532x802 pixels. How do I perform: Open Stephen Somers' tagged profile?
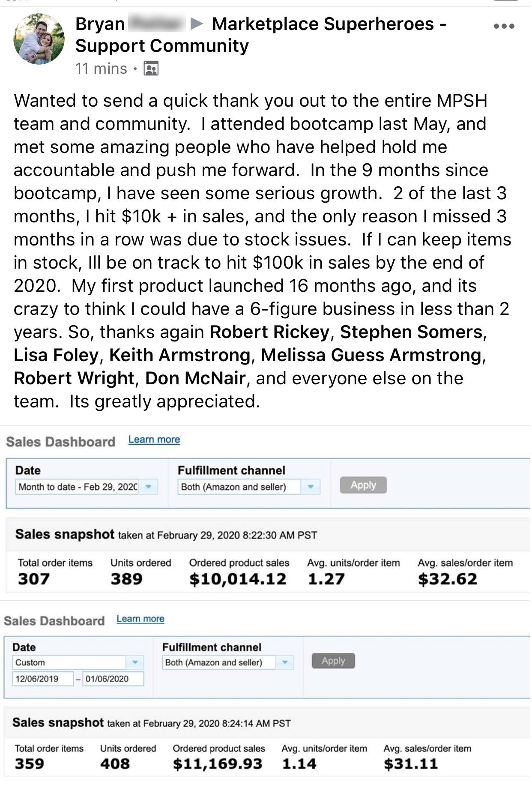(x=411, y=332)
